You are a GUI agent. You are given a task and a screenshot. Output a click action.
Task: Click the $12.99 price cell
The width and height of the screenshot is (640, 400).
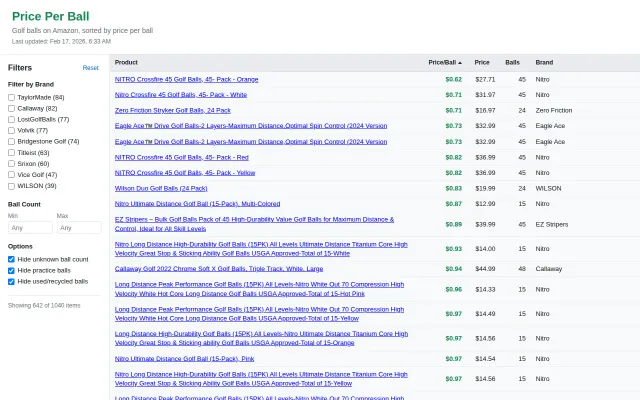tap(485, 204)
